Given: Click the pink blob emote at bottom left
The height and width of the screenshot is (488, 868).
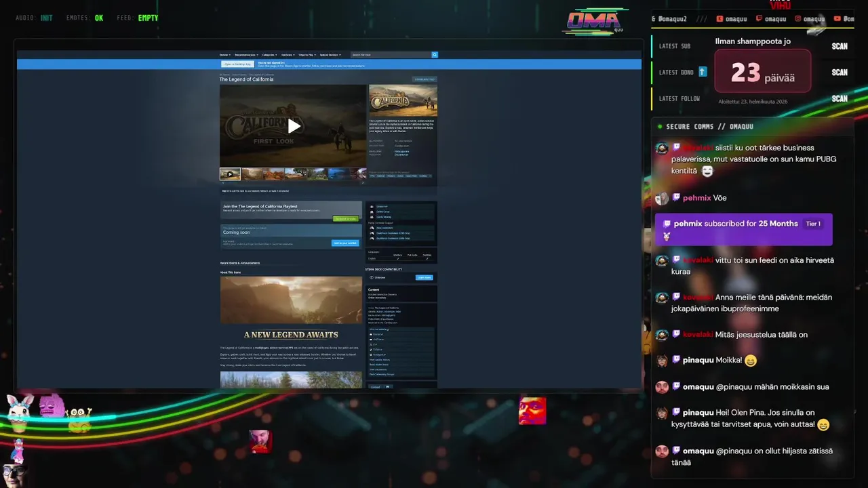Looking at the screenshot, I should pos(52,406).
